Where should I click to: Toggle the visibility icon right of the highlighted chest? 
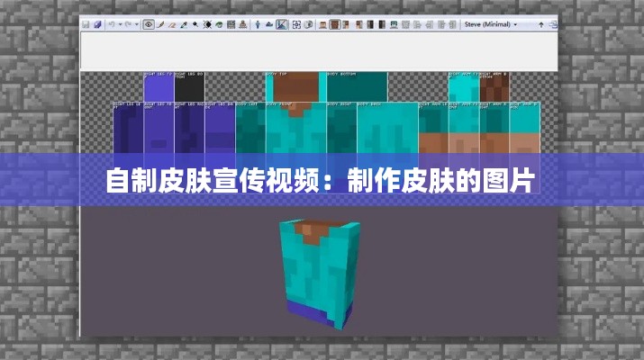tap(346, 24)
